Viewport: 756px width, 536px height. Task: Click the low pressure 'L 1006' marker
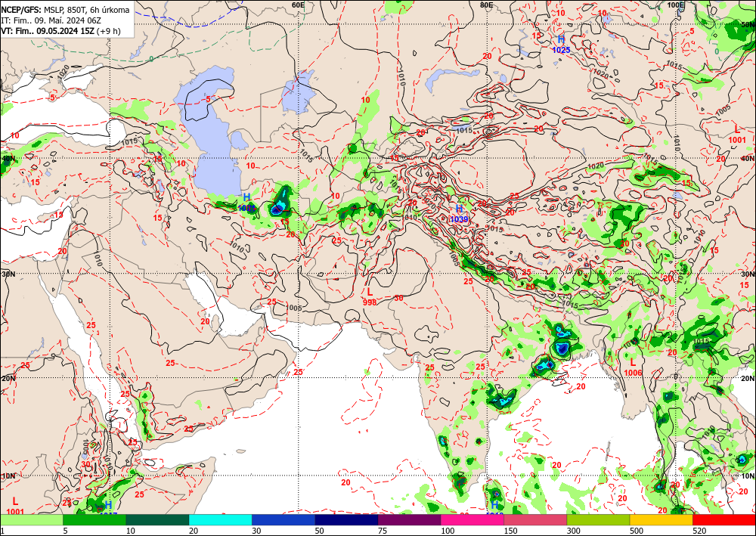click(x=633, y=367)
